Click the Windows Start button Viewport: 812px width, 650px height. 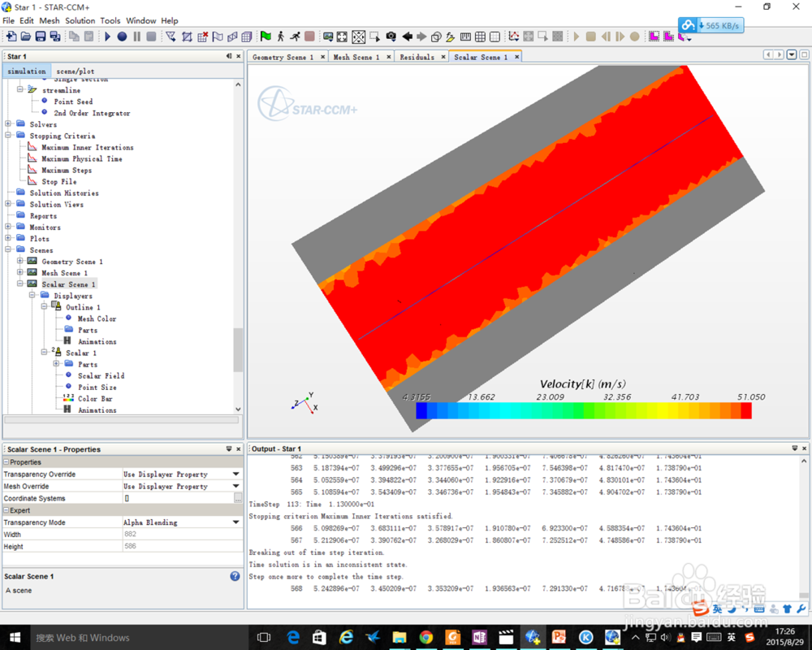(x=15, y=637)
